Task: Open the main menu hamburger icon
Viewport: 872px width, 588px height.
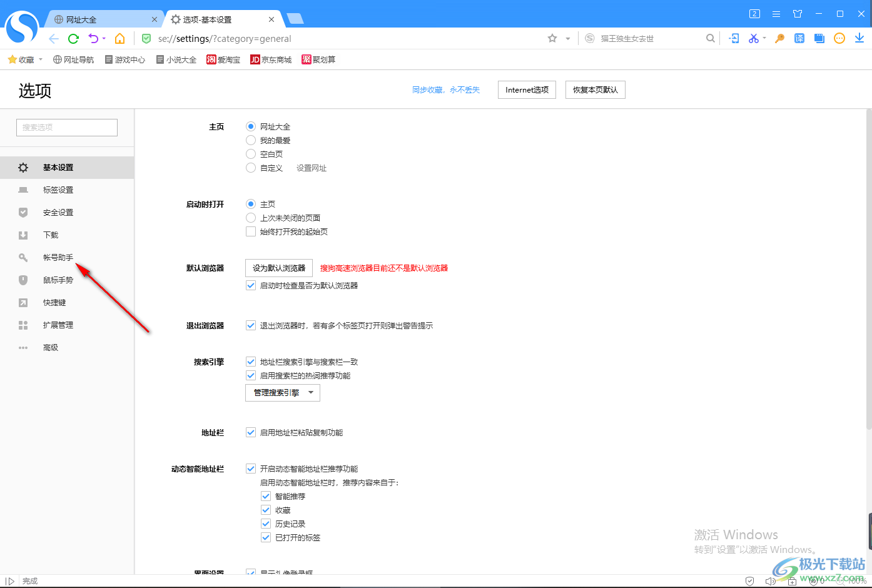Action: pos(776,14)
